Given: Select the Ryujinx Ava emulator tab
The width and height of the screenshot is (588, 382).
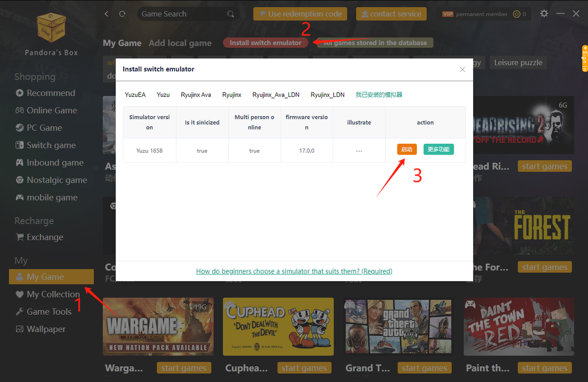Looking at the screenshot, I should pos(196,95).
